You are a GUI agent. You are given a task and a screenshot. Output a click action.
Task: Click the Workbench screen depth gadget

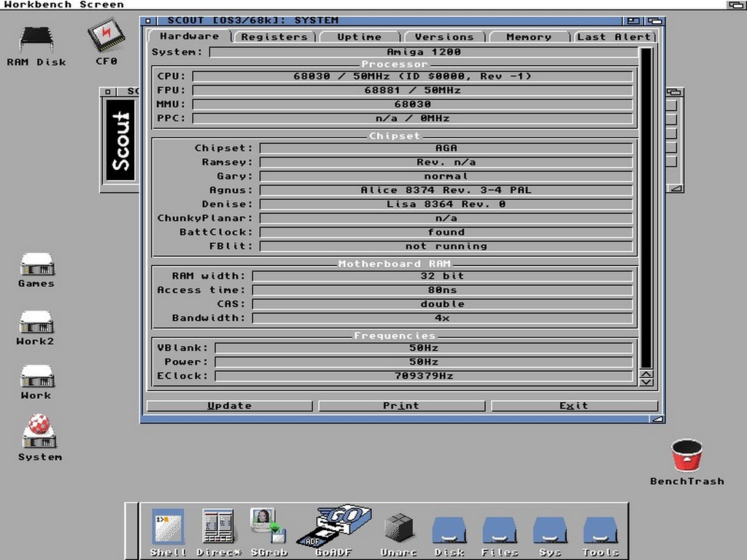735,5
